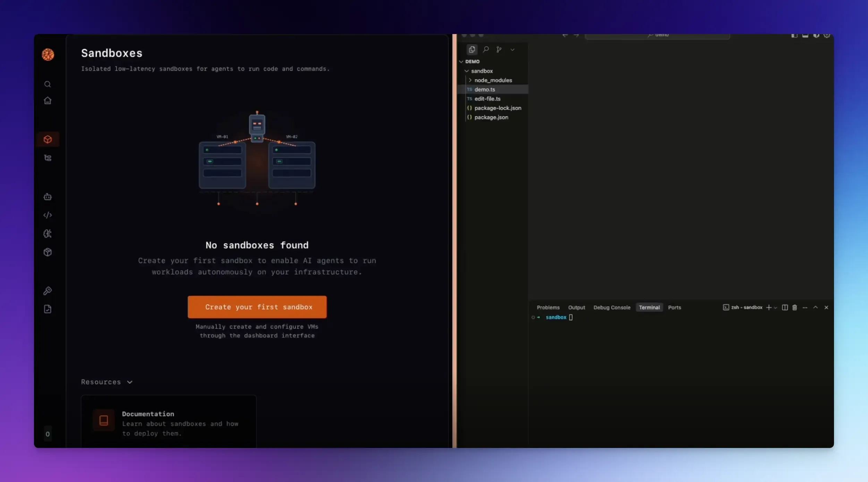
Task: Open the Explorer files icon
Action: click(472, 50)
